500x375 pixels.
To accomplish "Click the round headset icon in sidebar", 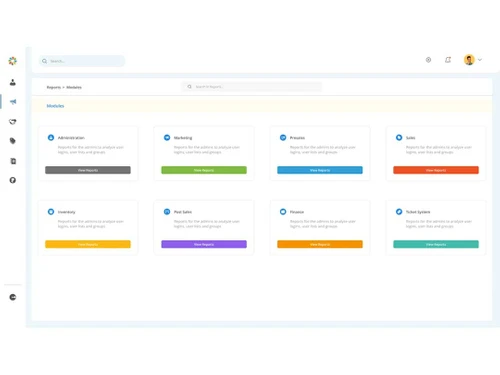I will [x=13, y=180].
